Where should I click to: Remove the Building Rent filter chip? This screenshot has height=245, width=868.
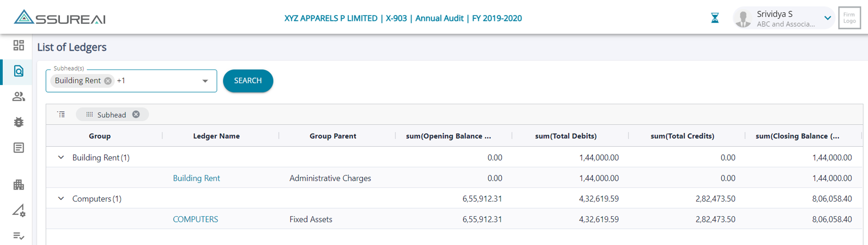tap(108, 81)
